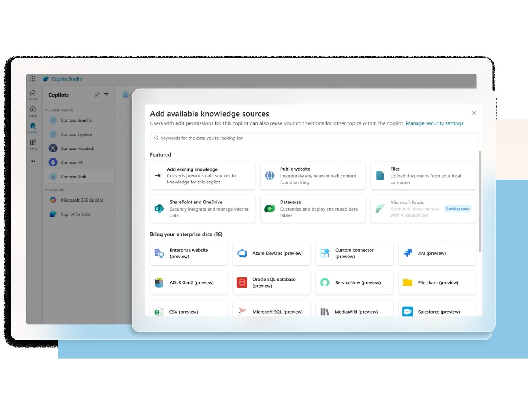
Task: Select Microsoft SQL (preview) connector
Action: 272,308
